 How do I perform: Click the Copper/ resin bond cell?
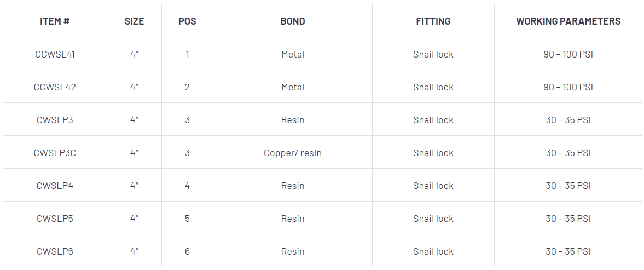pos(293,153)
